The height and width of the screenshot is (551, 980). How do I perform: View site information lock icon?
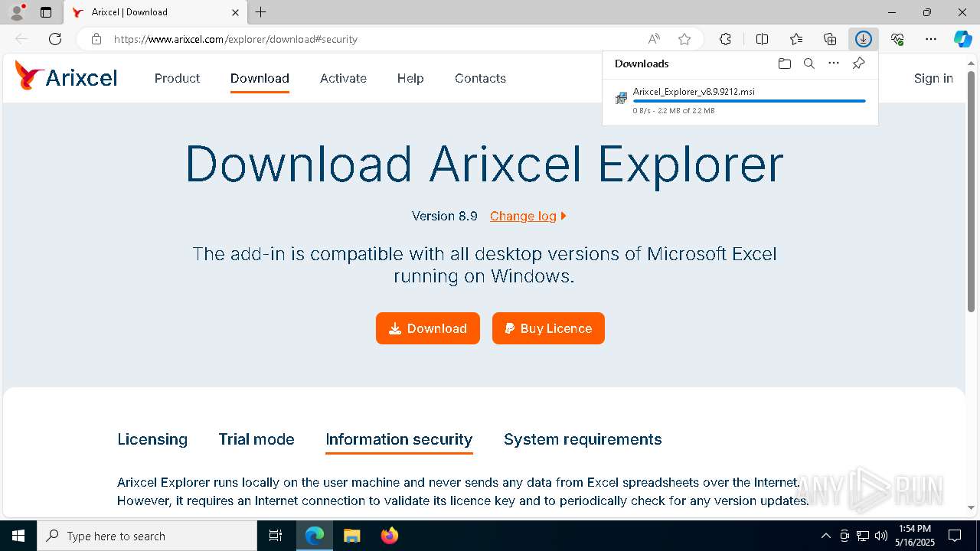click(96, 39)
